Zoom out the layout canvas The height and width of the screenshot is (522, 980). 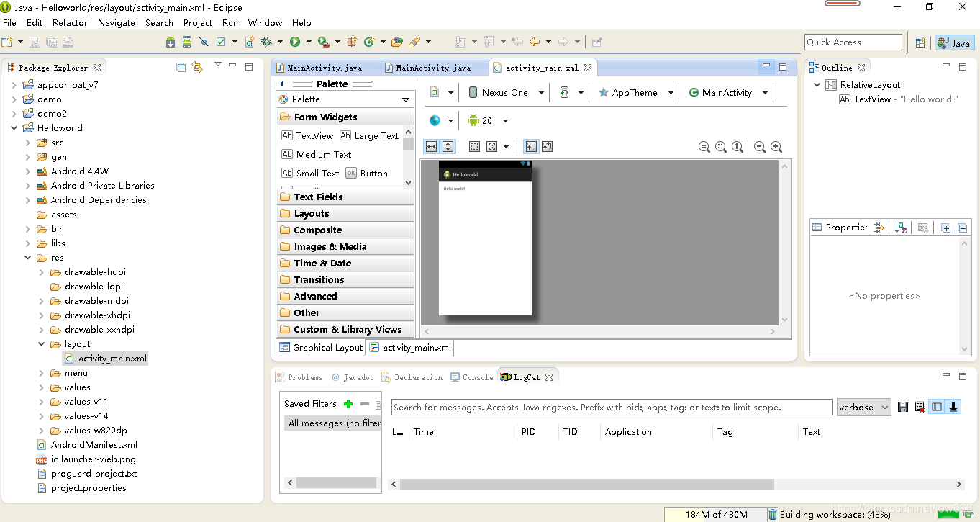pos(760,147)
